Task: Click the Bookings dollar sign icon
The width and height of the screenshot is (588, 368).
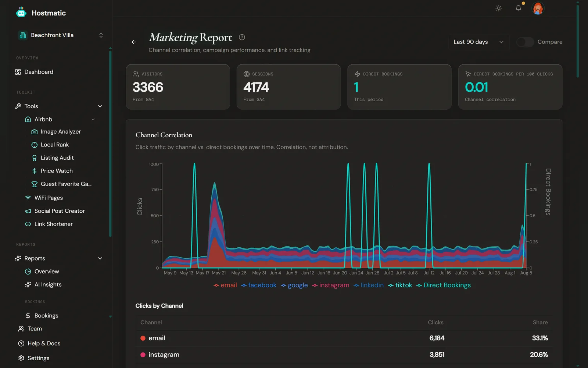Action: [28, 316]
